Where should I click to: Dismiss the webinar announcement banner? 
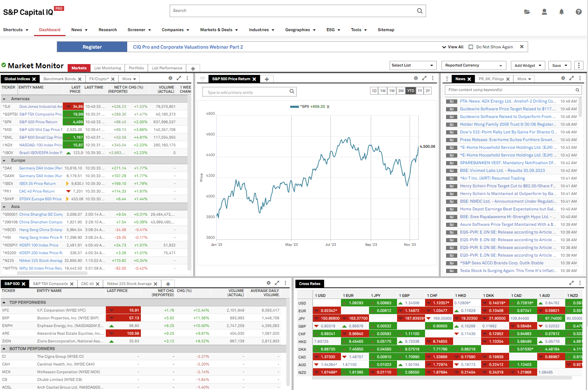[521, 47]
